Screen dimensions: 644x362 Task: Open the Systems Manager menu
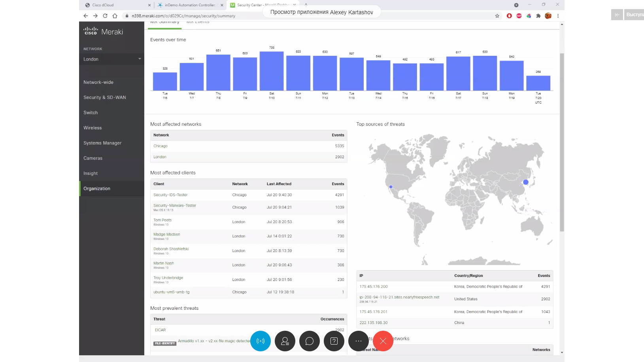coord(102,143)
